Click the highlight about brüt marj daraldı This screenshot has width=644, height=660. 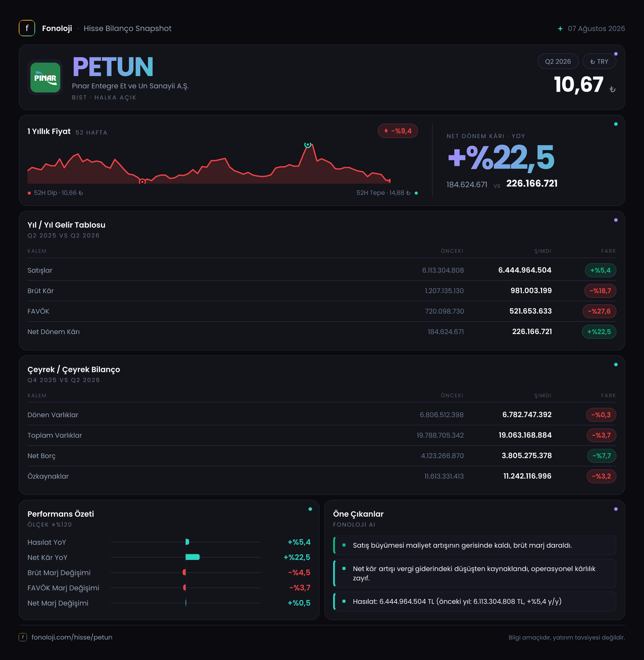coord(475,545)
